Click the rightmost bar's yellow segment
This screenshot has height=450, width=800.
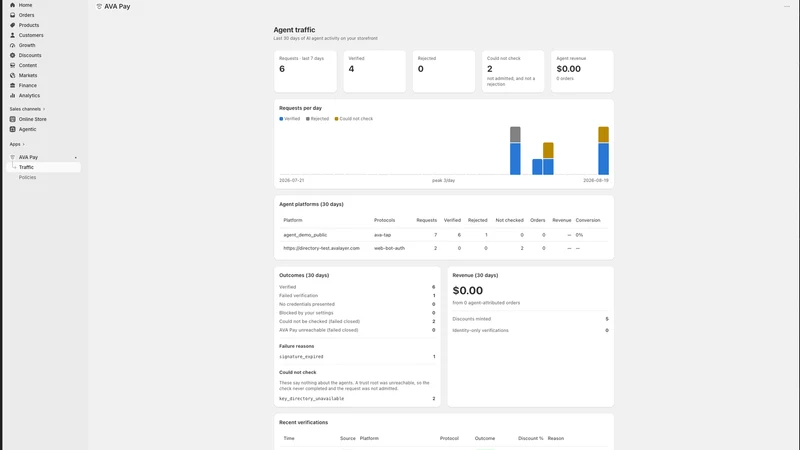(603, 134)
